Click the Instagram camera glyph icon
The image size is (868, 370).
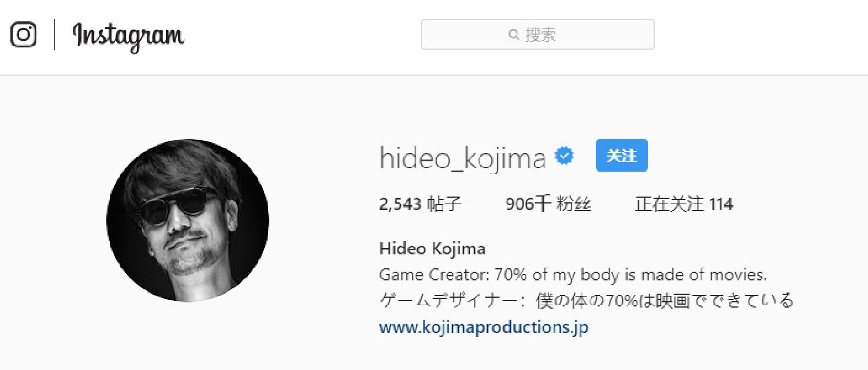(x=23, y=35)
